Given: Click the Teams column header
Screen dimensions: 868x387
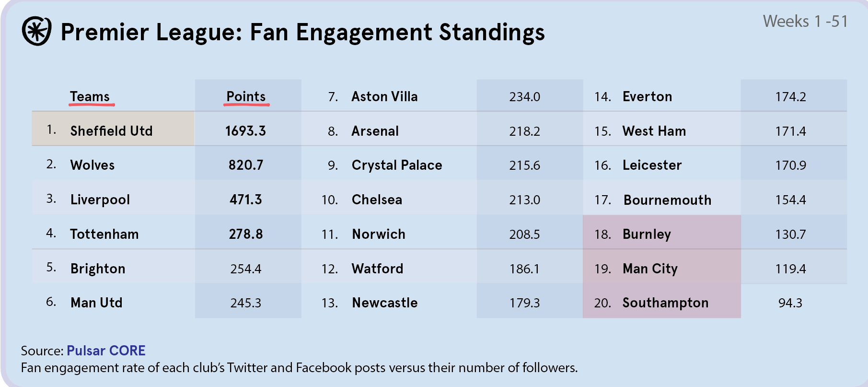Looking at the screenshot, I should [90, 96].
